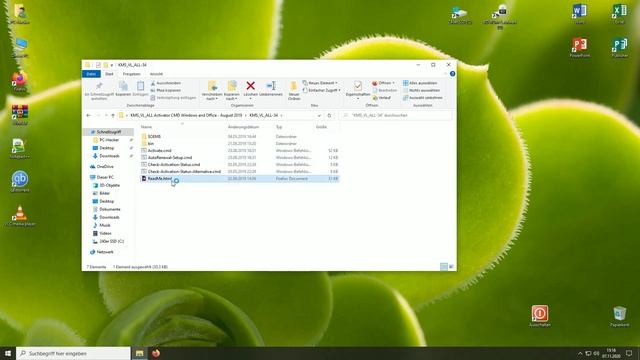Open the Excel desktop shortcut

[x=620, y=13]
